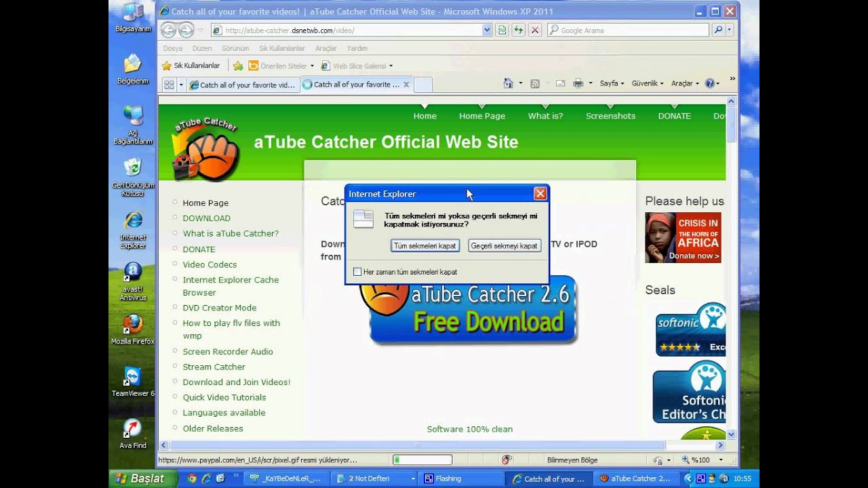Click the Refresh icon in the address bar
Viewport: 868px width, 488px height.
[519, 30]
